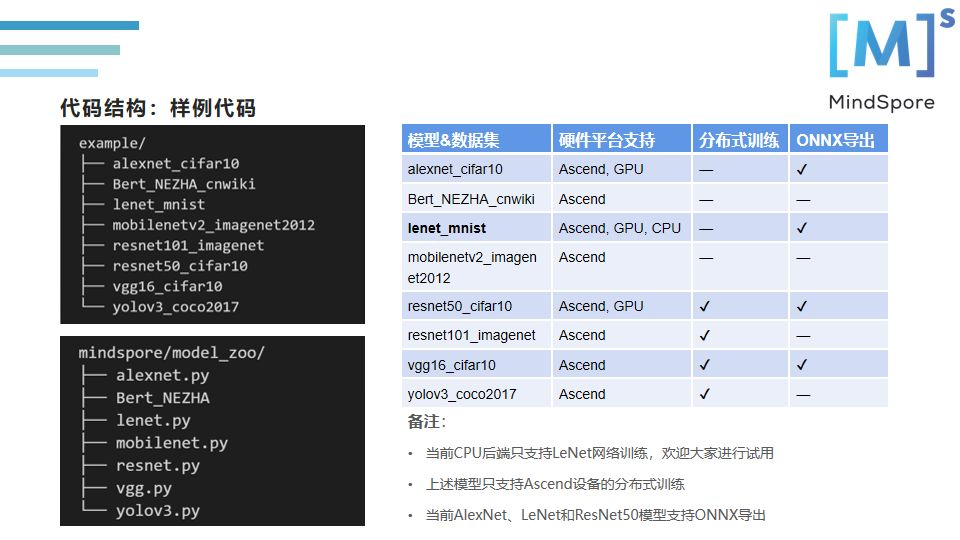Select resnet.py in the model_zoo tree
The height and width of the screenshot is (540, 960).
(157, 466)
